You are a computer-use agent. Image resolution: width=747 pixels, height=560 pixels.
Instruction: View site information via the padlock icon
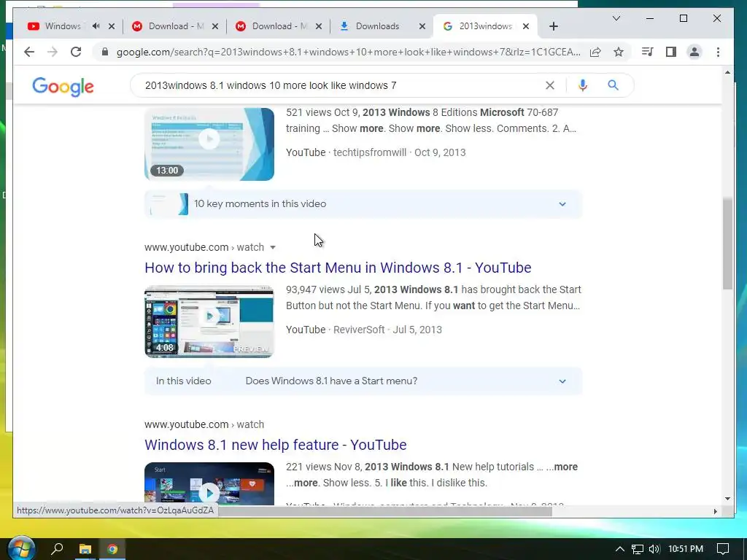(105, 52)
